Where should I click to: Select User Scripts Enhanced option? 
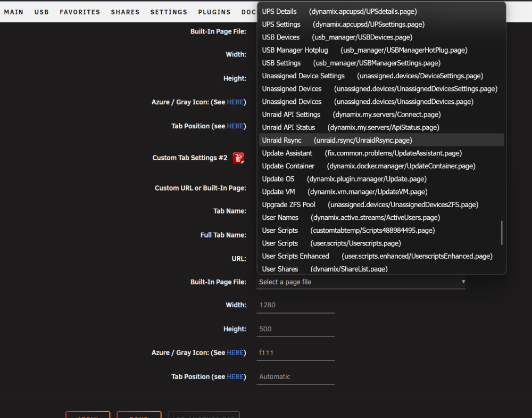tap(381, 256)
